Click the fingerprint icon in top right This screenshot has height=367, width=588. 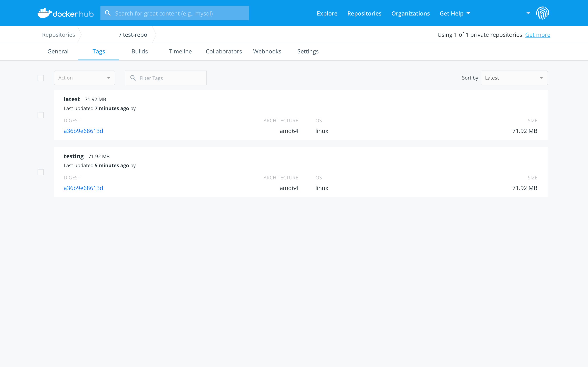(543, 13)
